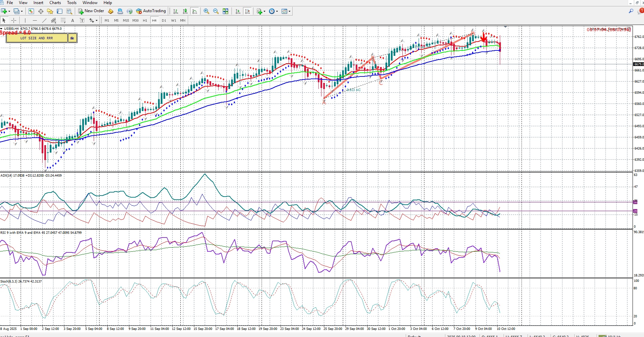Switch timeframe to D1
Screen dimensions: 644x337
tap(164, 21)
